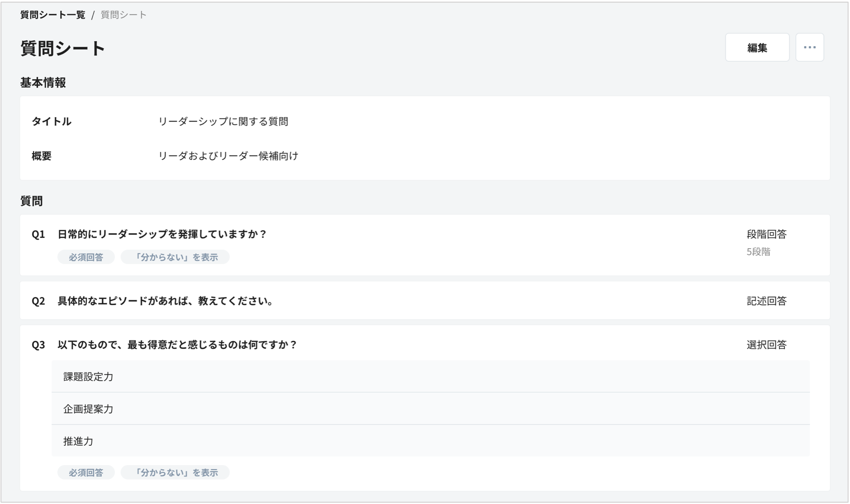The image size is (850, 504).
Task: Click Q1's 必須回答 tag
Action: pyautogui.click(x=86, y=257)
